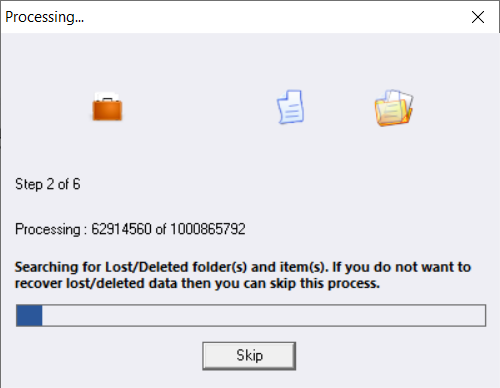Click the total count 1000865792
Screen dimensions: 500x388
(208, 229)
